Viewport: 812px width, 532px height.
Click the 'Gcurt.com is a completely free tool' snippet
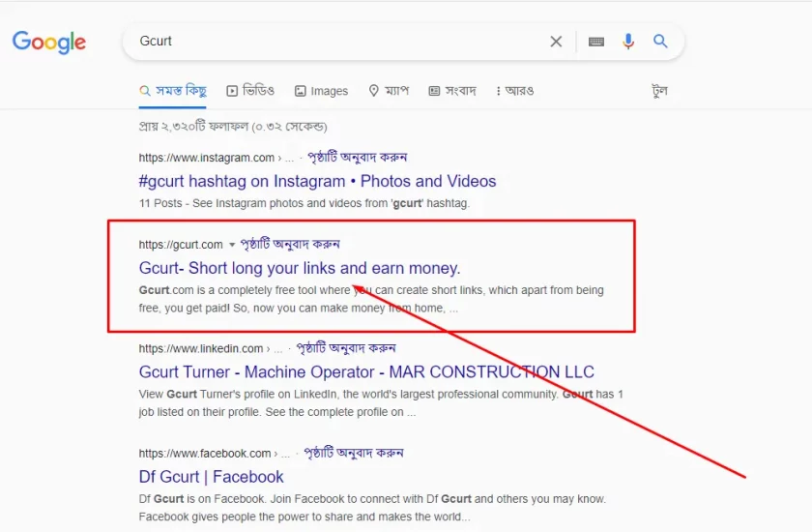point(371,299)
